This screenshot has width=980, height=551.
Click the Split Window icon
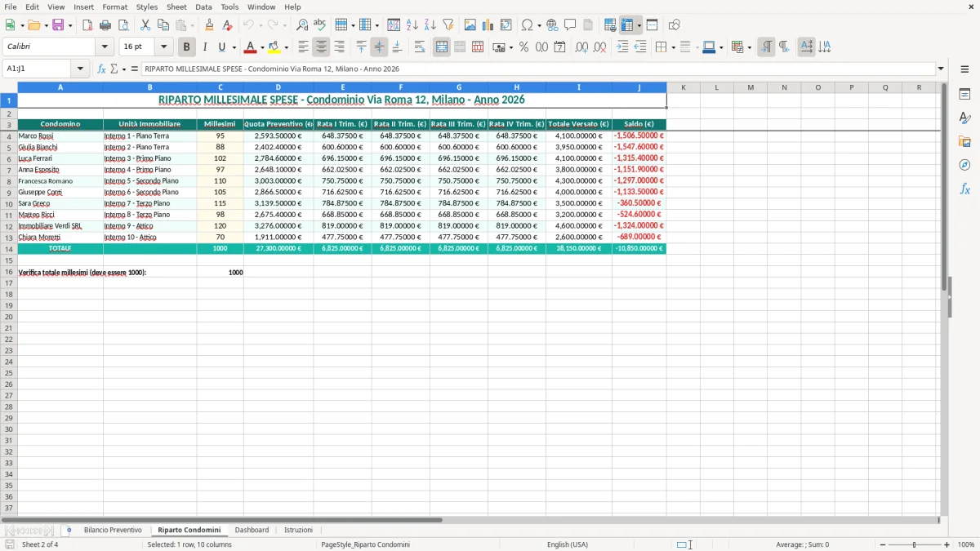652,25
